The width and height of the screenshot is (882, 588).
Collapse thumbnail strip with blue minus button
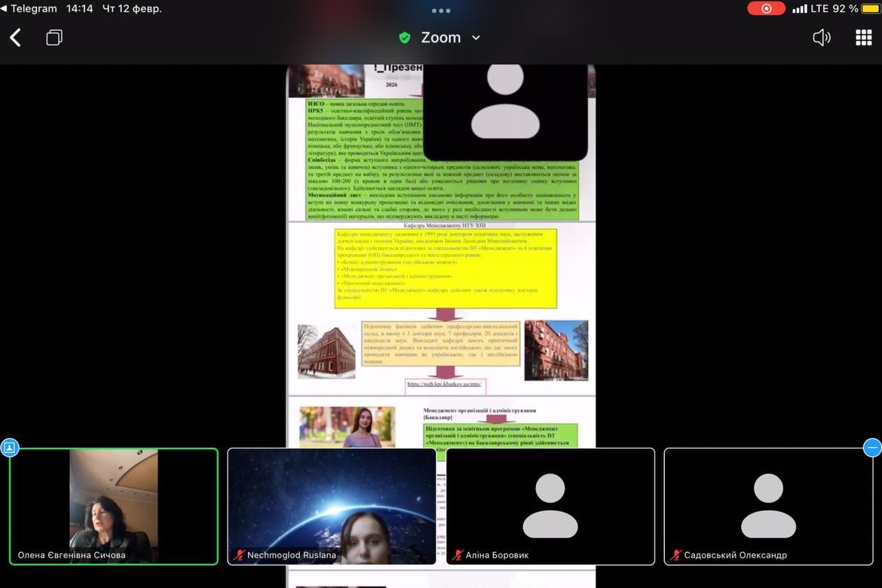click(872, 448)
